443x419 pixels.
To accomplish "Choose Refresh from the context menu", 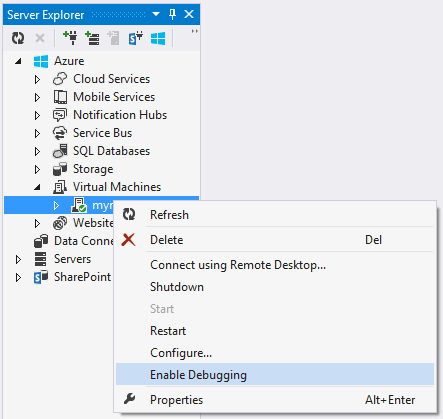I will pos(275,215).
